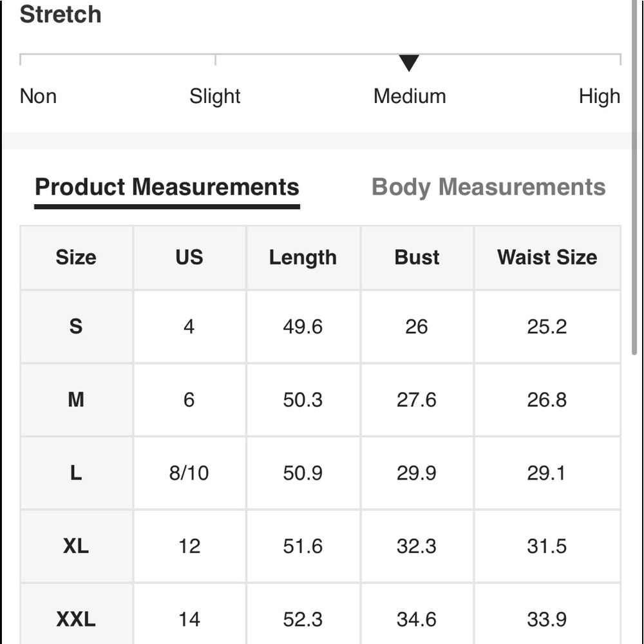
Task: Click the Slight stretch label
Action: [214, 97]
